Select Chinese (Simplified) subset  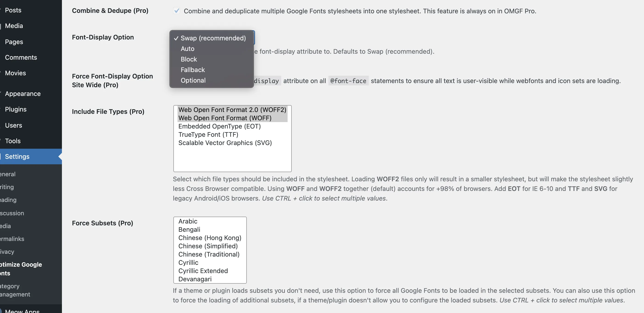point(208,246)
